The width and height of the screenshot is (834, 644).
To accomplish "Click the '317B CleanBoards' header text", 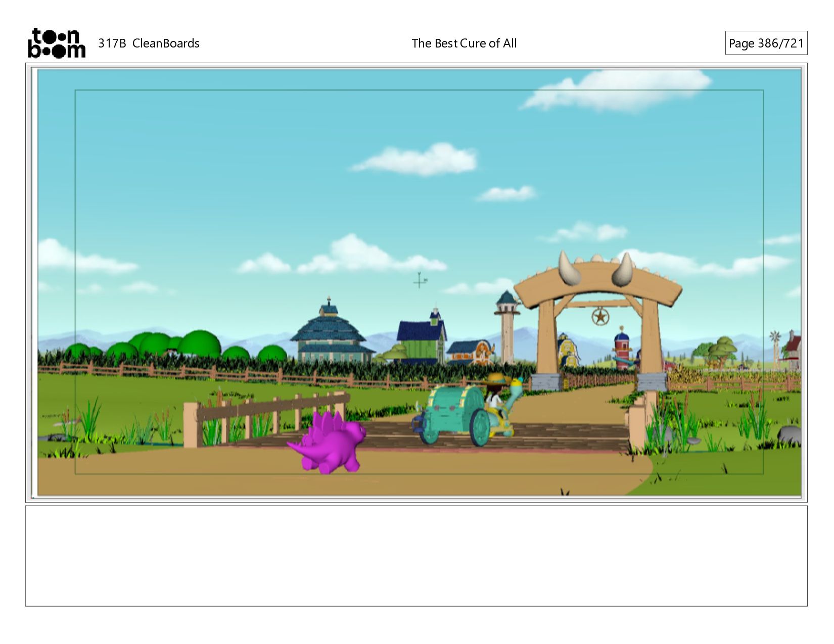I will (149, 43).
